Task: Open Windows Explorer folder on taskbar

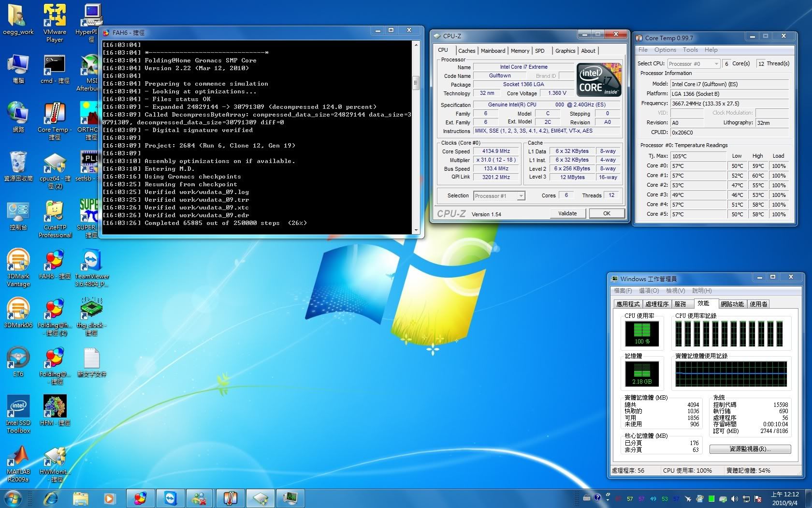Action: coord(80,498)
